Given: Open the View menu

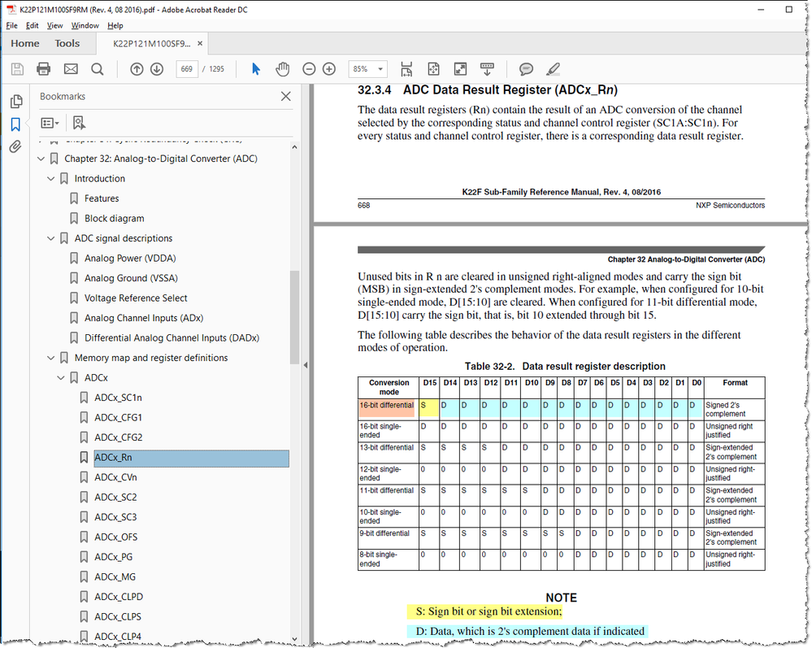Looking at the screenshot, I should [x=54, y=25].
